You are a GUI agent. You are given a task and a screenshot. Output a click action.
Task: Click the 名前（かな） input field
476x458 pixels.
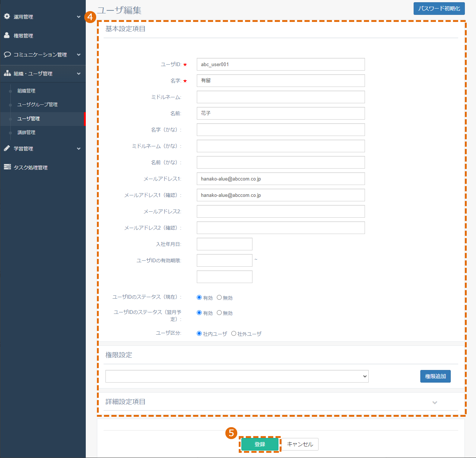tap(281, 162)
